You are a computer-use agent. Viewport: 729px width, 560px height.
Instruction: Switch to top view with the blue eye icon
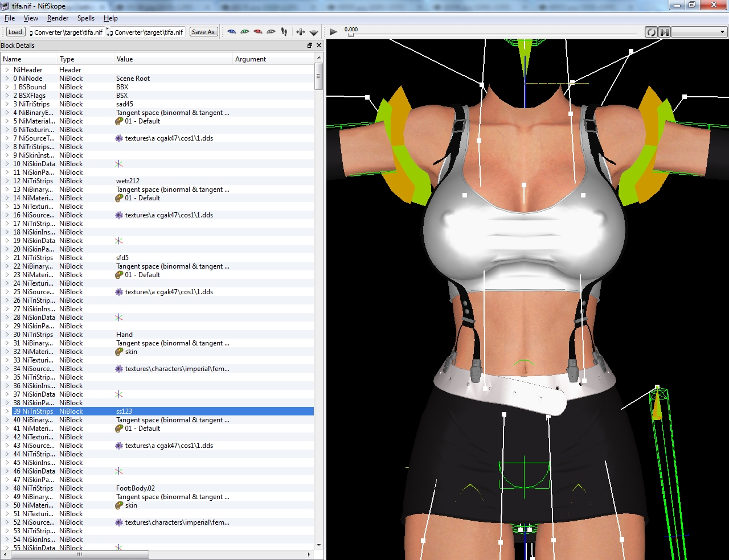(x=232, y=32)
